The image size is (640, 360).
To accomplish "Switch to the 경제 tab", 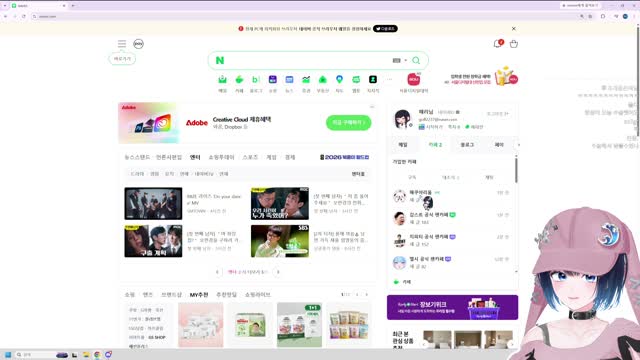I will coord(290,157).
